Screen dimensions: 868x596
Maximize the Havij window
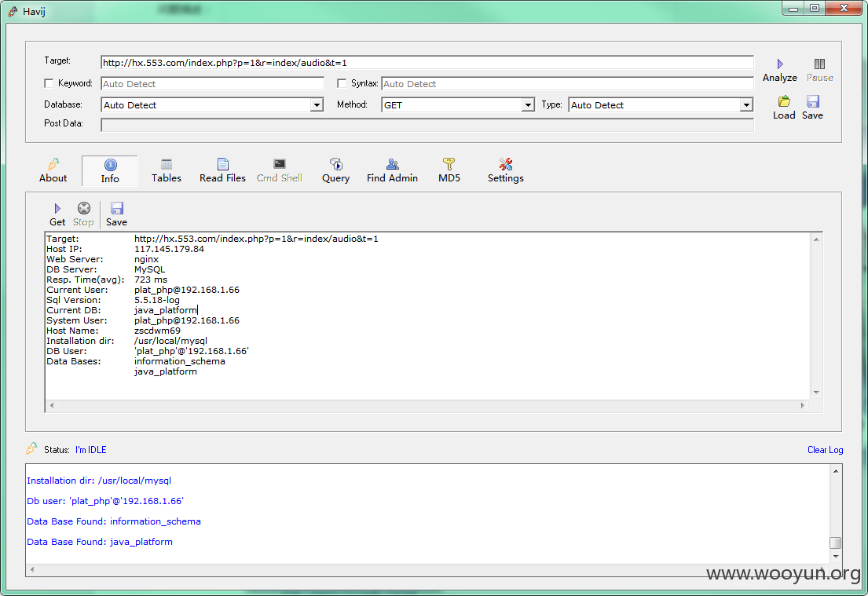tap(815, 8)
